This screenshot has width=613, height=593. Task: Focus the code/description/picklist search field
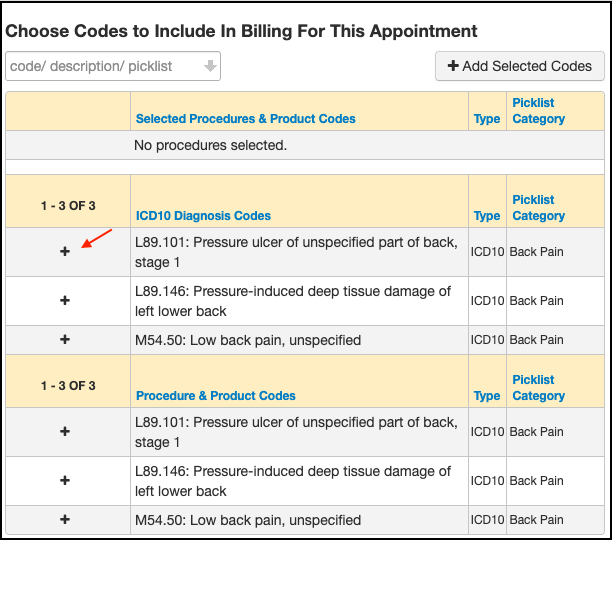pos(103,67)
